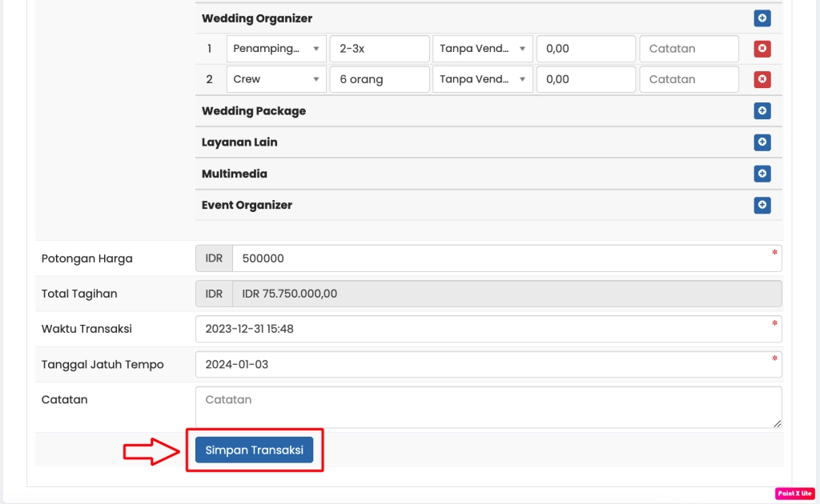This screenshot has height=504, width=820.
Task: Delete the Crew row
Action: [x=762, y=79]
